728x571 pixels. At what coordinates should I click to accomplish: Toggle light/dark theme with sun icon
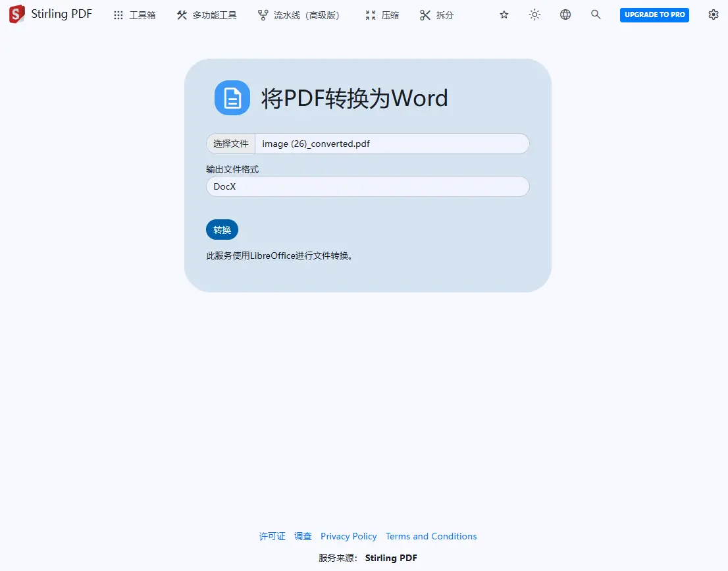534,14
